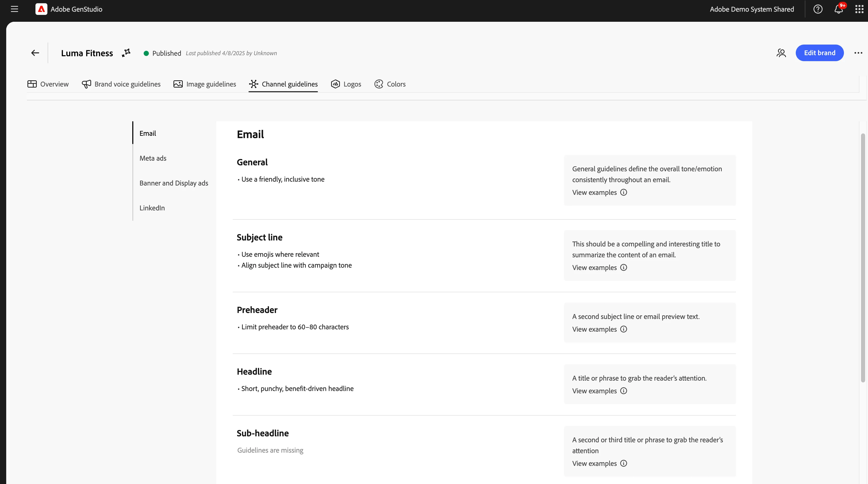The image size is (868, 484).
Task: Click the info icon beside Sub-headline View examples
Action: [x=624, y=464]
